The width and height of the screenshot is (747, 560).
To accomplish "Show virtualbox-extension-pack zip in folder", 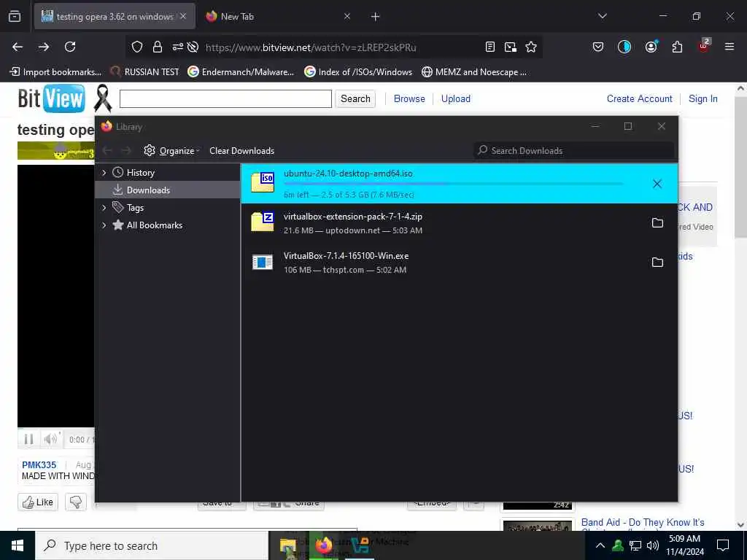I will tap(657, 223).
